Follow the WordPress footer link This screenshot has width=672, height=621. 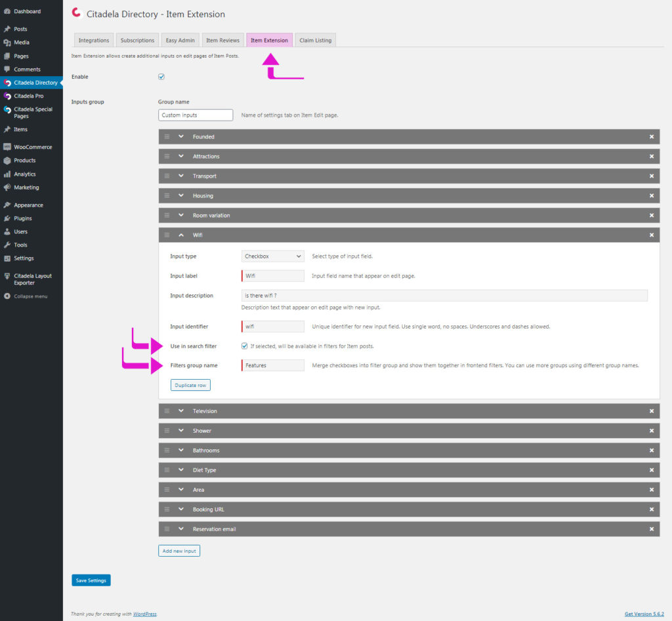click(x=145, y=614)
